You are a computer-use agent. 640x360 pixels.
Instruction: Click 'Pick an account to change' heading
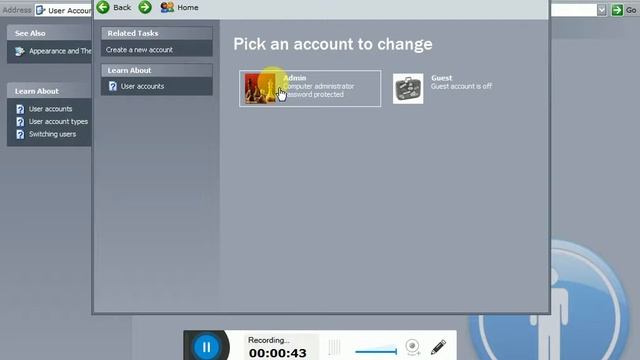333,44
